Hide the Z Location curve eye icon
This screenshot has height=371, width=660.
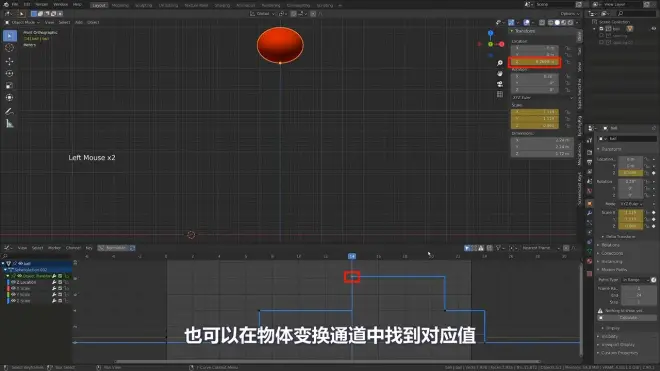pos(13,282)
